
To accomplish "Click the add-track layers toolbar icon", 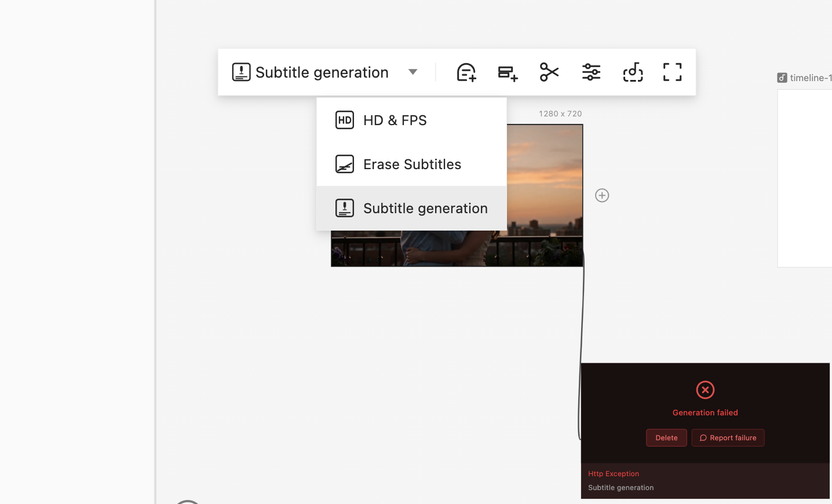I will pyautogui.click(x=508, y=72).
